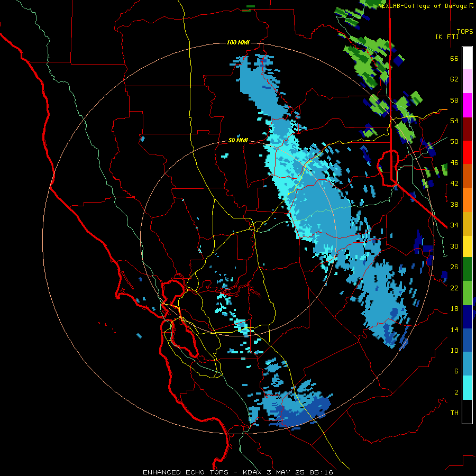Screen dimensions: 476x476
Task: Click the legend value "46"
Action: pos(454,163)
